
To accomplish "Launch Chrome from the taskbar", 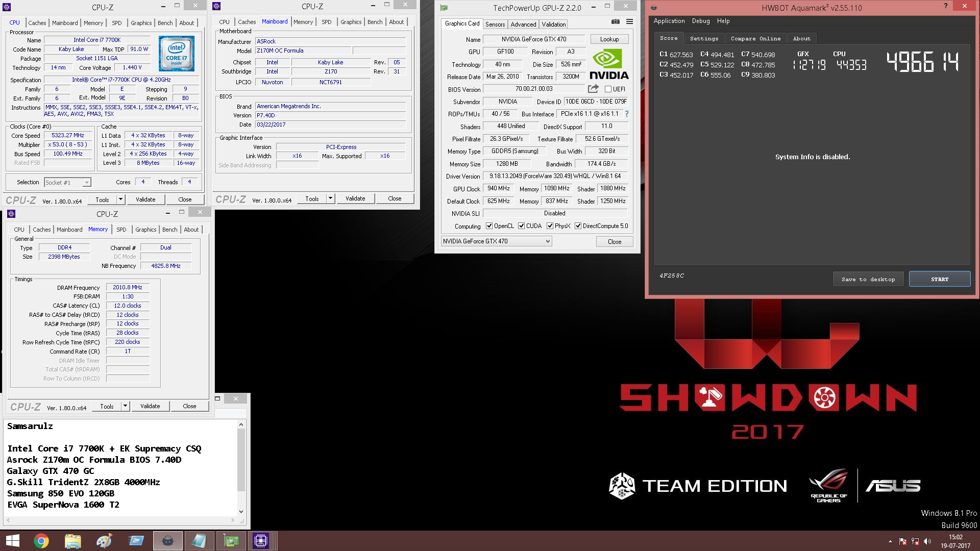I will [x=41, y=541].
